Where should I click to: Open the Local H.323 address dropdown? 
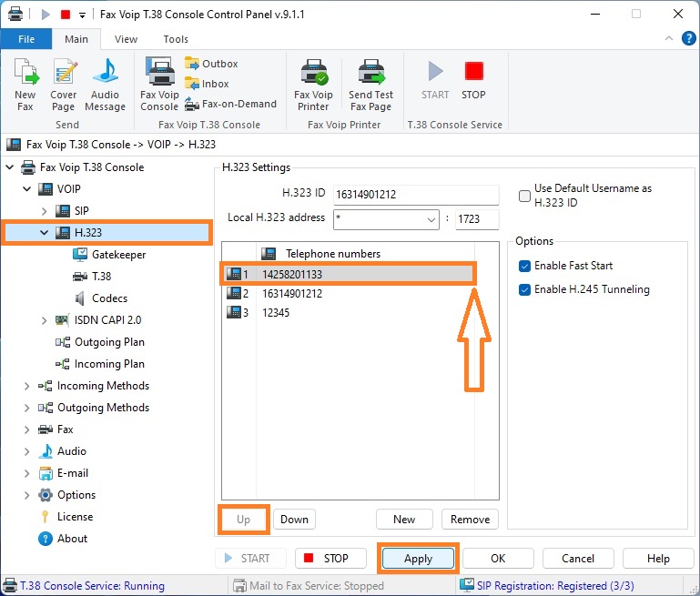pos(431,219)
